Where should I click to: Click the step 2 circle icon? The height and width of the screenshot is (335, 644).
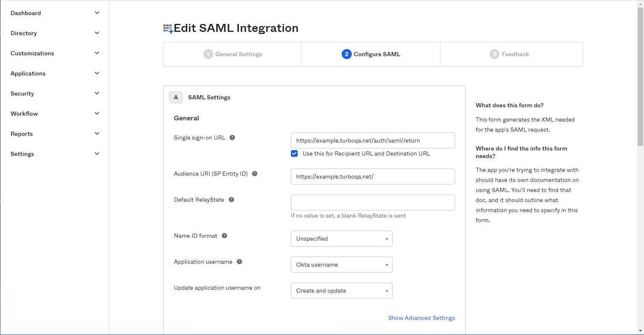346,54
